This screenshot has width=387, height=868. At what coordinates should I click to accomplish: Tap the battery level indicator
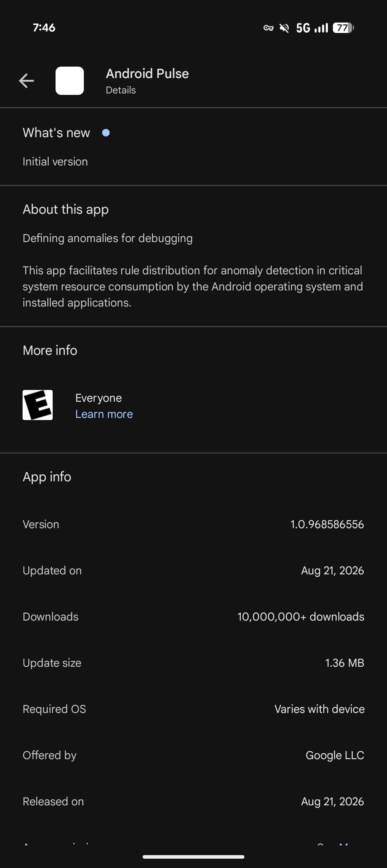tap(343, 28)
